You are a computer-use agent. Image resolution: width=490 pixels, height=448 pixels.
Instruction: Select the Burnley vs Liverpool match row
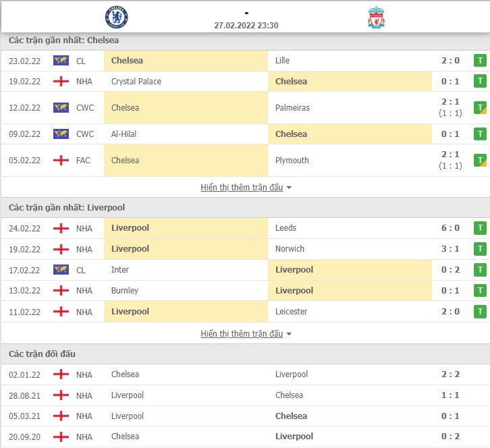click(x=245, y=291)
